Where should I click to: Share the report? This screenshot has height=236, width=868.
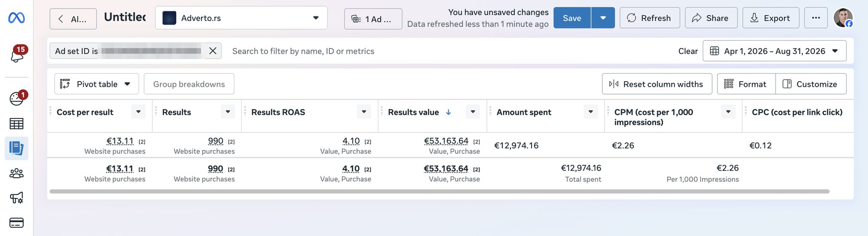[711, 18]
